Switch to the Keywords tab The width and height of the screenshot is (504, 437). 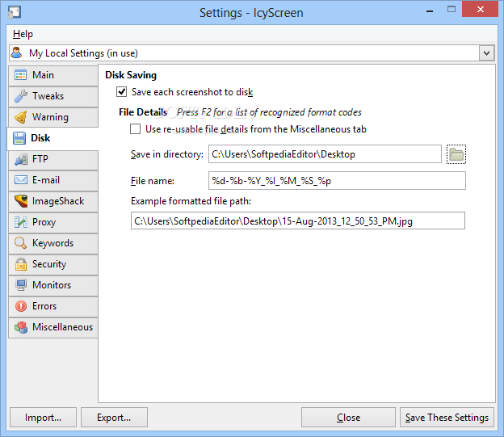pos(53,243)
